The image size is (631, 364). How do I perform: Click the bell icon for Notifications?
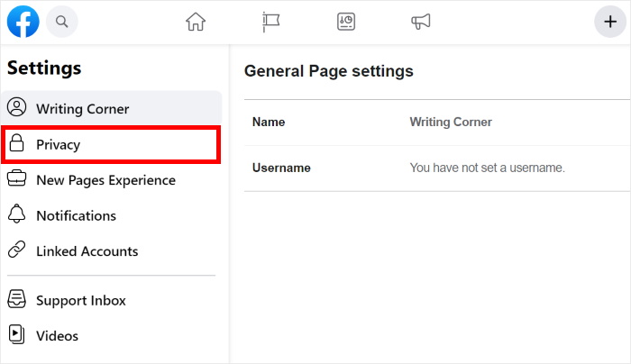click(16, 215)
